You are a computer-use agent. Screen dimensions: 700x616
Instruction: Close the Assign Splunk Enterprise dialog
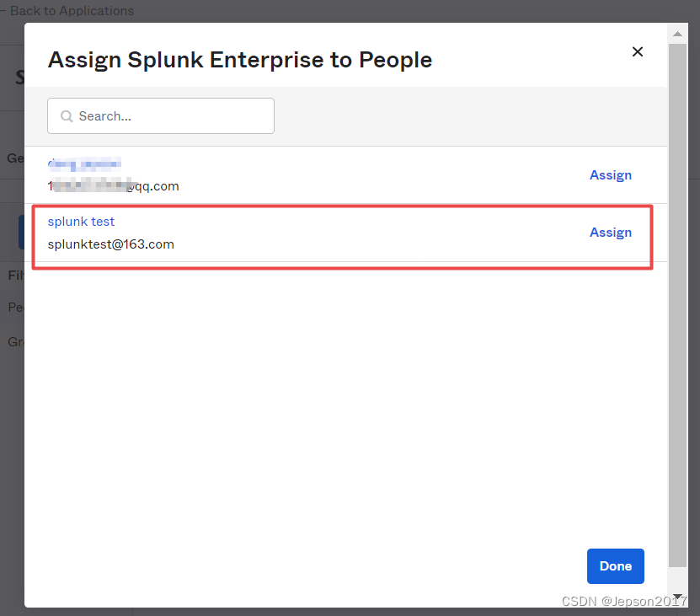pos(638,52)
